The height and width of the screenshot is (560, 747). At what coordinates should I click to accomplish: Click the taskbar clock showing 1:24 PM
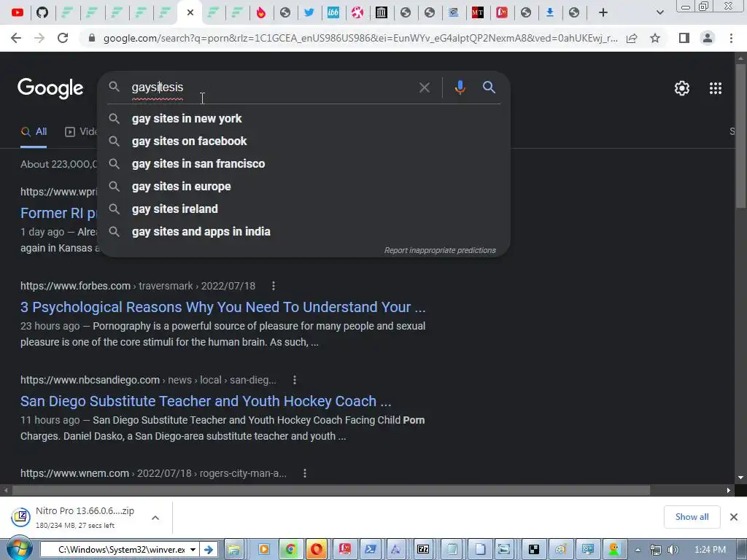click(x=710, y=550)
